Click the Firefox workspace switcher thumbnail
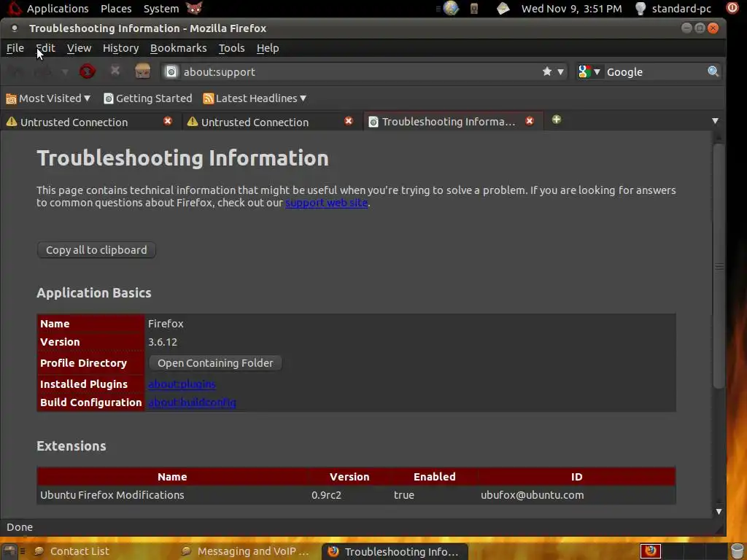This screenshot has height=560, width=747. click(650, 551)
